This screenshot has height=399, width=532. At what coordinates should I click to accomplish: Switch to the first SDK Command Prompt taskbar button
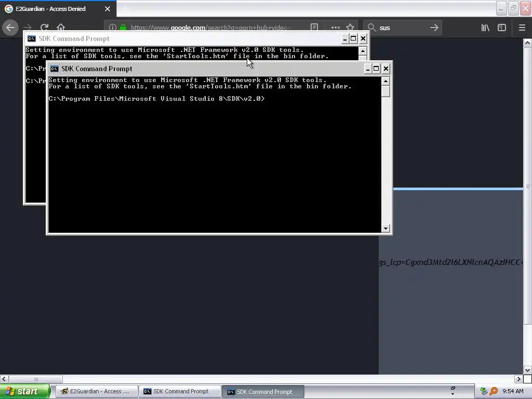(180, 391)
